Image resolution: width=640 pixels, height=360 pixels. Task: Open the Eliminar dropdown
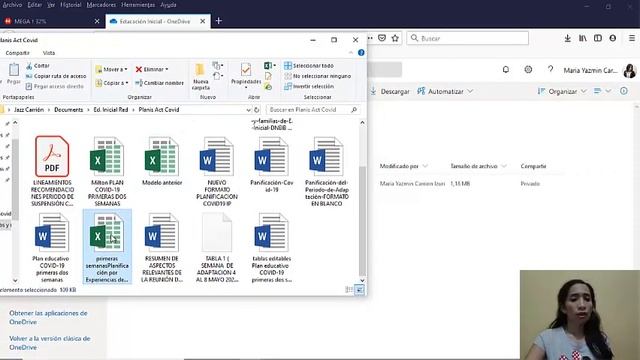pos(152,69)
